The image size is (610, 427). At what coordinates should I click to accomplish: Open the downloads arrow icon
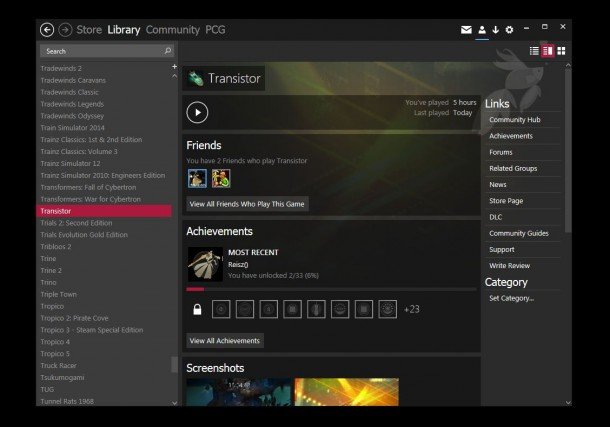click(496, 30)
